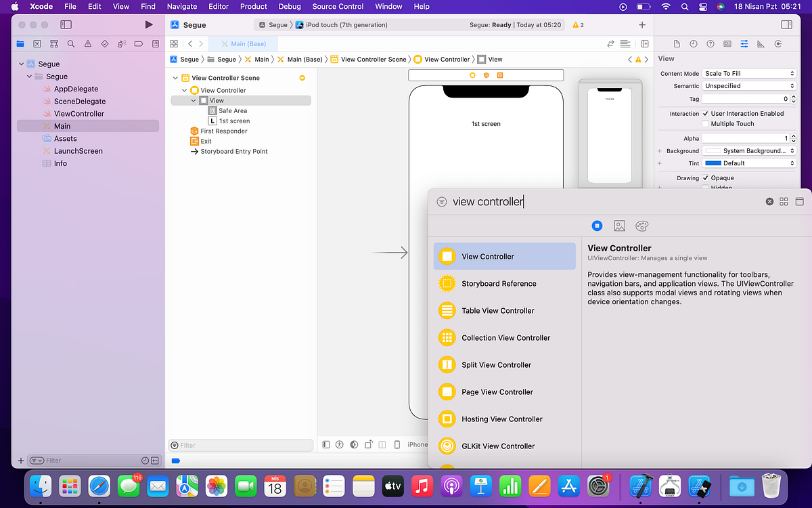The width and height of the screenshot is (812, 508).
Task: Open the Attributes inspector
Action: coord(744,43)
